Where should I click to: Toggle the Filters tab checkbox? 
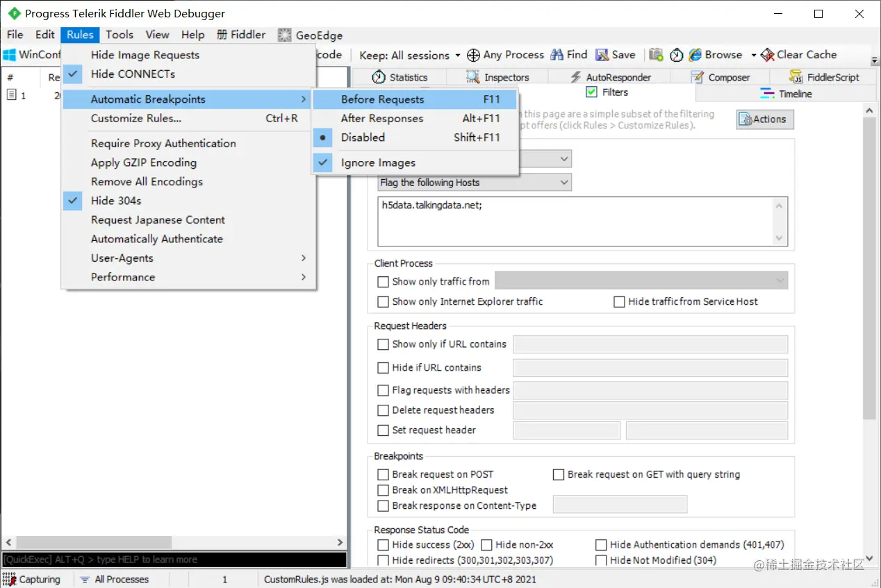592,92
